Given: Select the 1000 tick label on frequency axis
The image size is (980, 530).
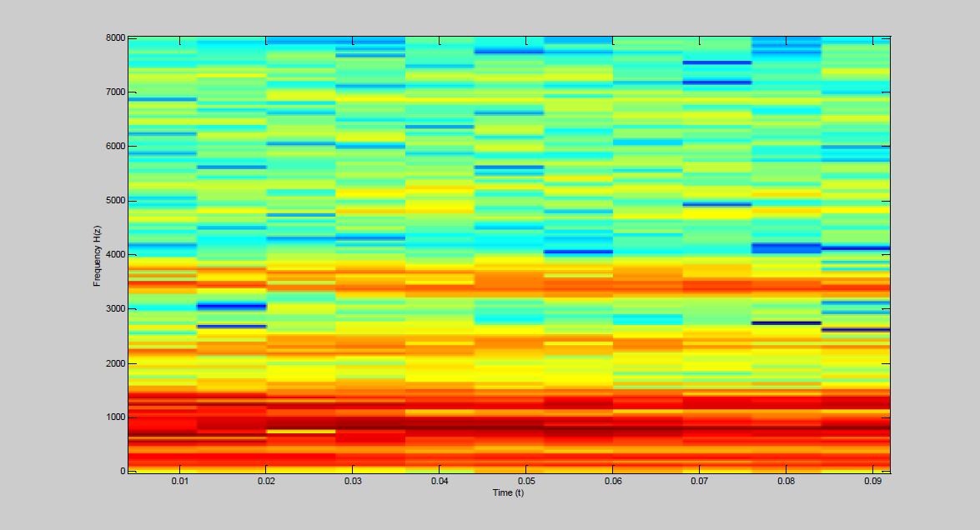Looking at the screenshot, I should pos(115,417).
